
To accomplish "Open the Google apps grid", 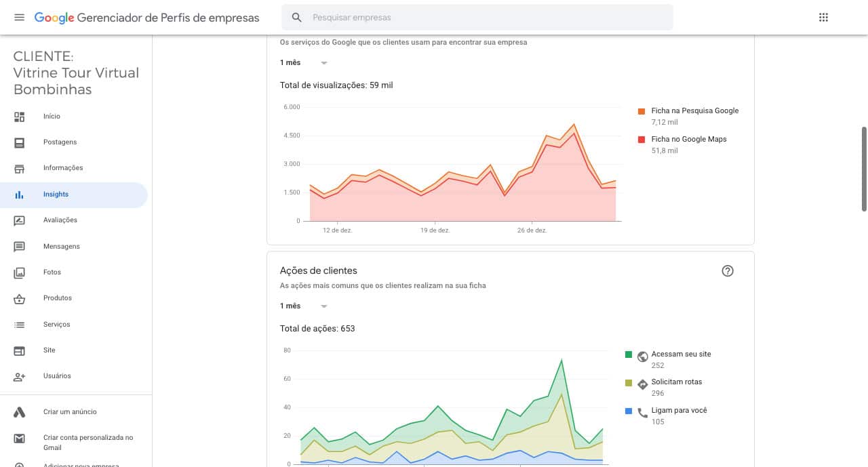I will (823, 18).
